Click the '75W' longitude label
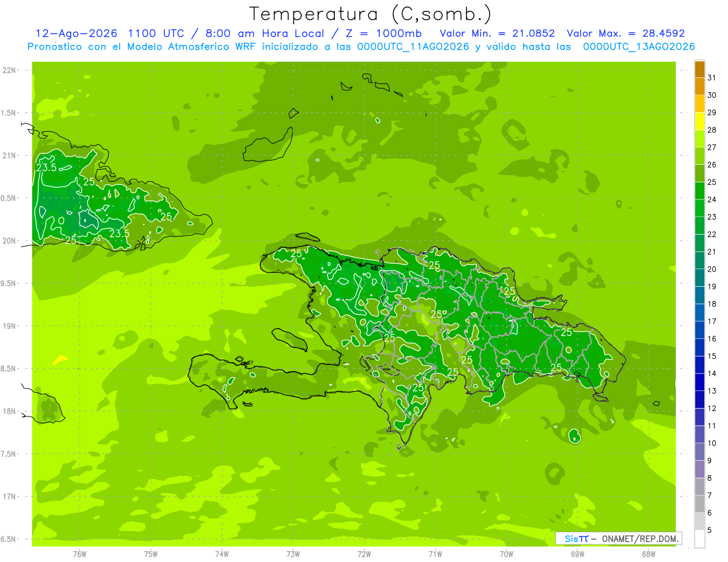Image resolution: width=728 pixels, height=562 pixels. pyautogui.click(x=151, y=554)
